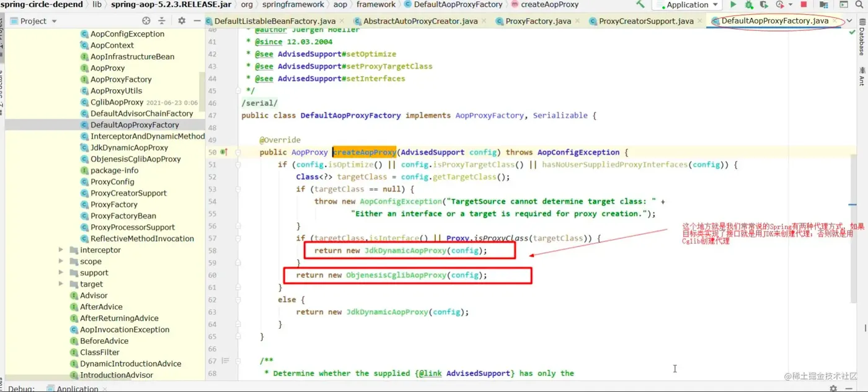Run the Application with the green play icon

733,4
